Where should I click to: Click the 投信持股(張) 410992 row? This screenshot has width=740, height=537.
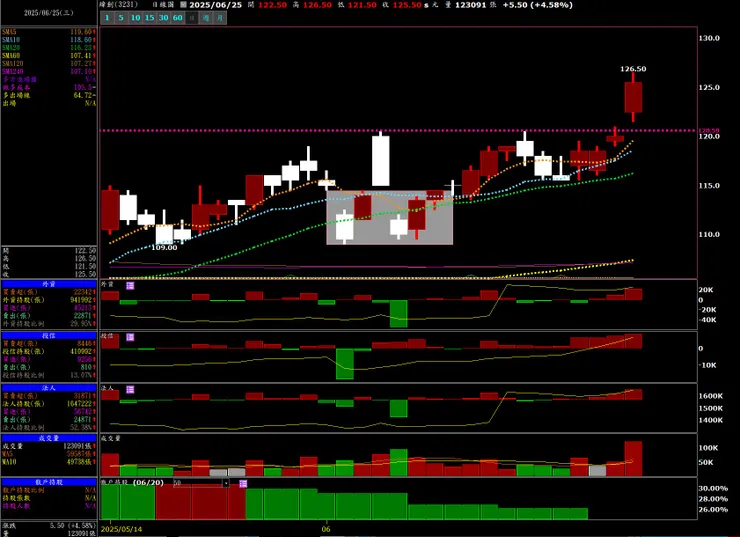click(49, 352)
